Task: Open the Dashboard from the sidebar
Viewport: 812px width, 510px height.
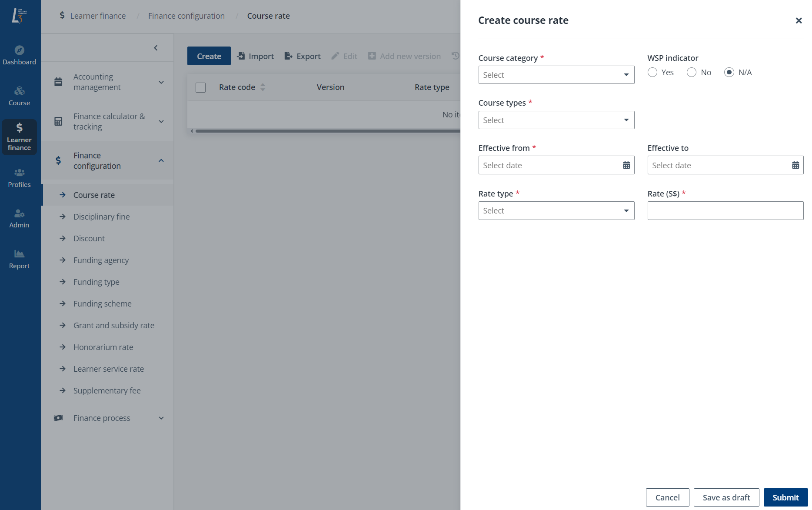Action: coord(19,54)
